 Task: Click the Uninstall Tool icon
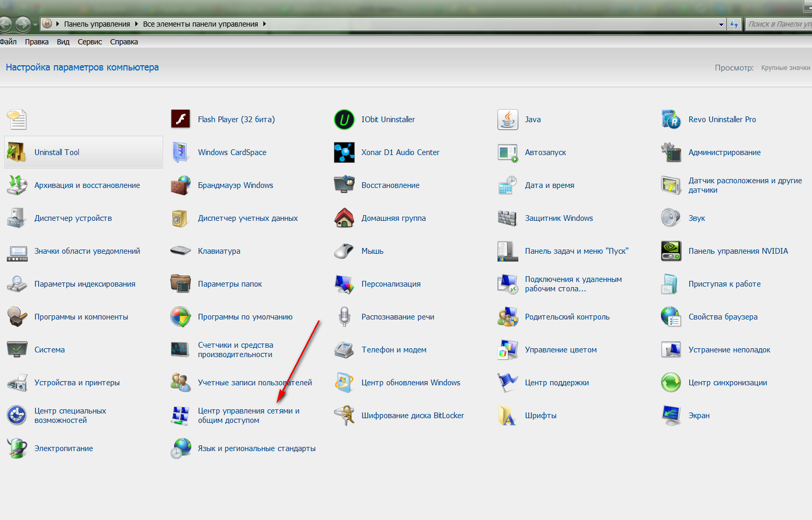(17, 152)
